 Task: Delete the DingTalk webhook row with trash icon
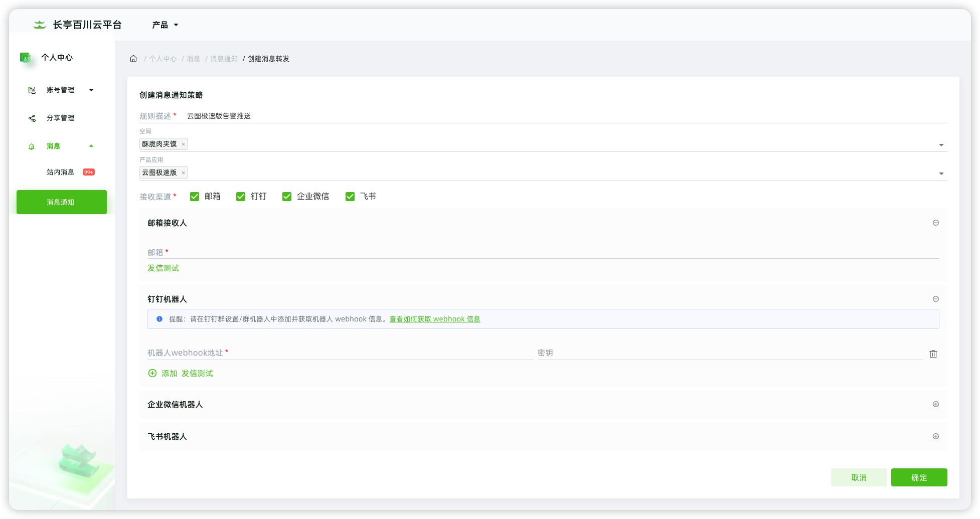click(x=933, y=354)
